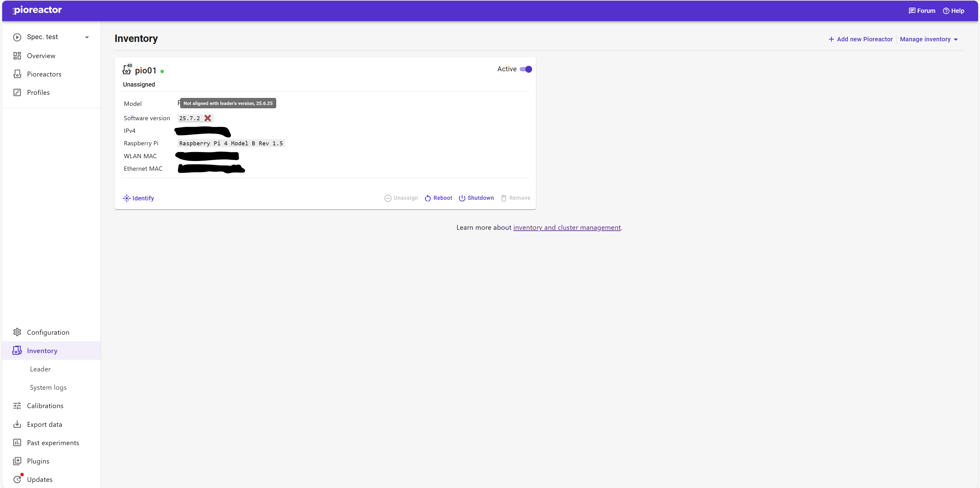This screenshot has height=488, width=980.
Task: Click the Identify button
Action: click(x=138, y=198)
